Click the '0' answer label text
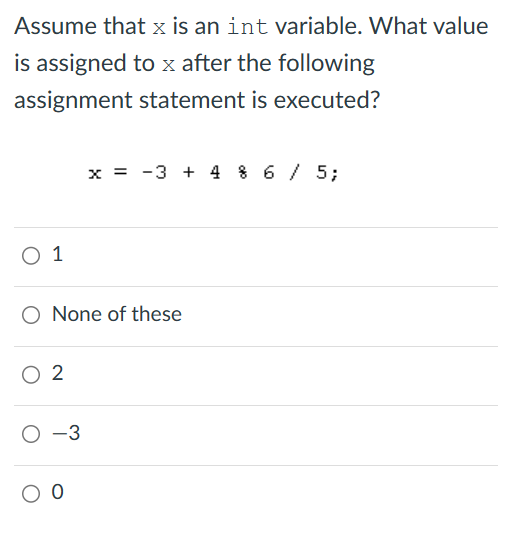 [58, 492]
